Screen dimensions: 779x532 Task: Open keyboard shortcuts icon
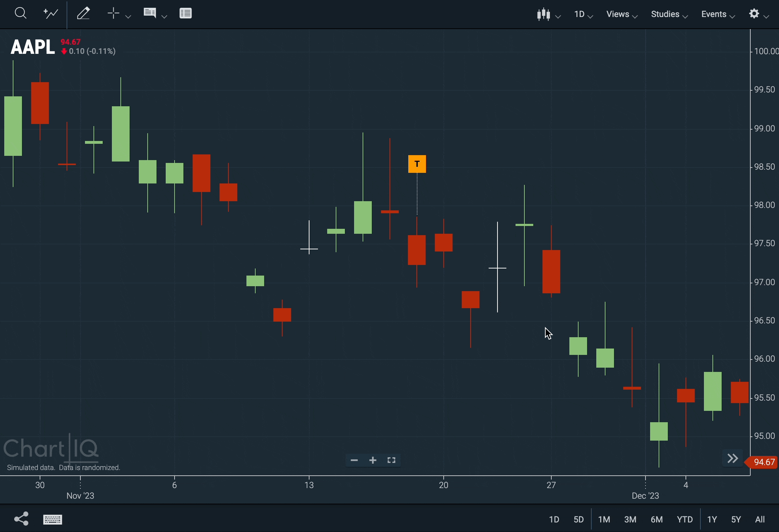(53, 520)
